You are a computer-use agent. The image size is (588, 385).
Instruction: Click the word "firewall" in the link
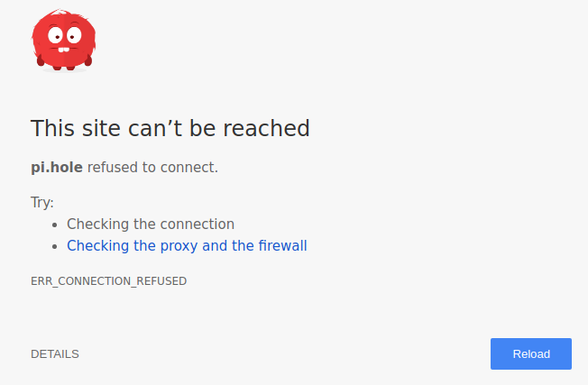click(283, 246)
